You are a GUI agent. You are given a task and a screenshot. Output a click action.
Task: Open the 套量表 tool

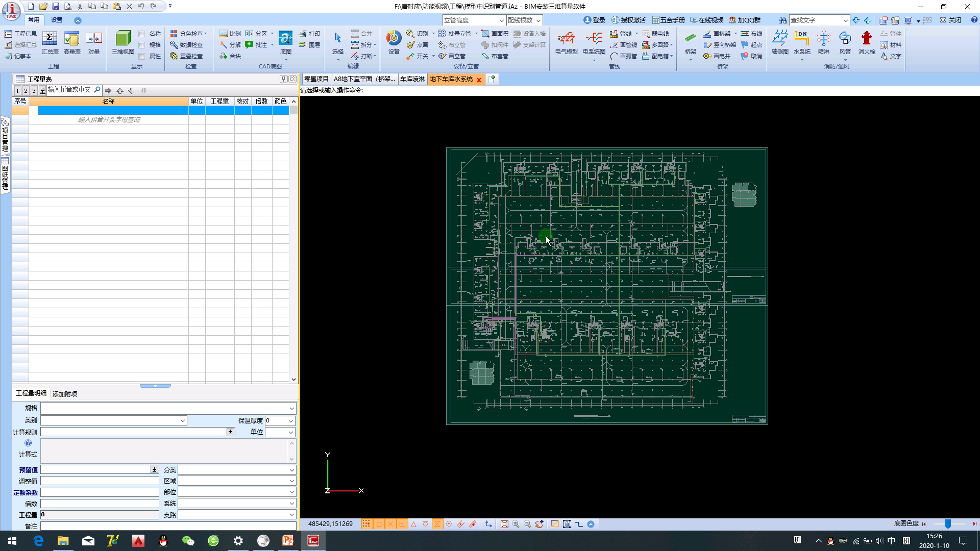point(72,43)
